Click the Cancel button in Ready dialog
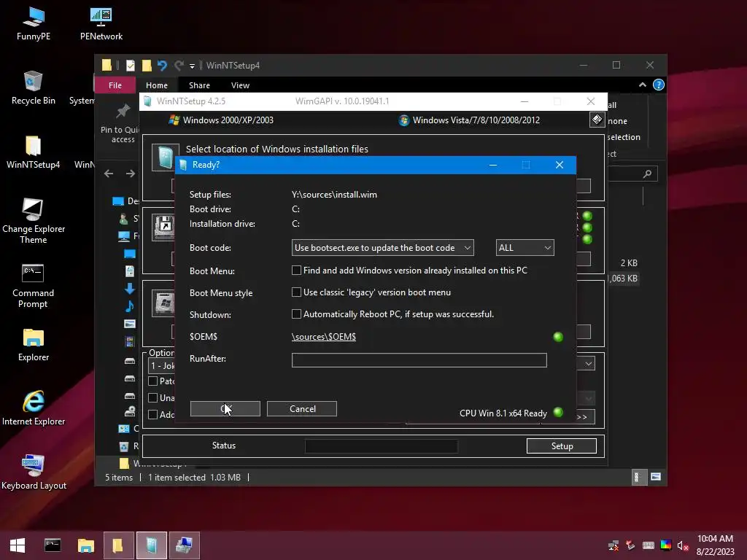 [x=302, y=408]
